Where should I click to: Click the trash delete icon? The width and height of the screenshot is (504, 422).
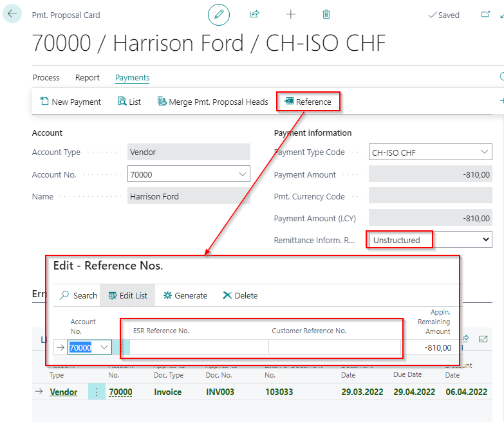[x=326, y=14]
